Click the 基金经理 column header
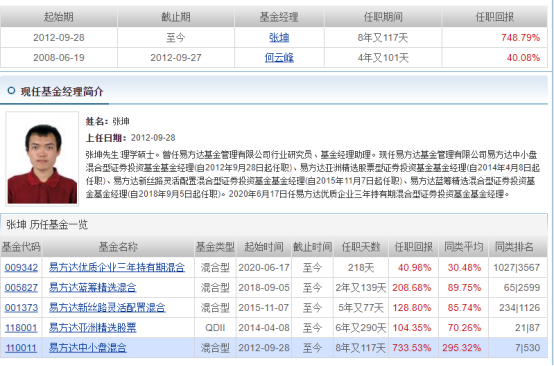The image size is (554, 366). pyautogui.click(x=279, y=17)
